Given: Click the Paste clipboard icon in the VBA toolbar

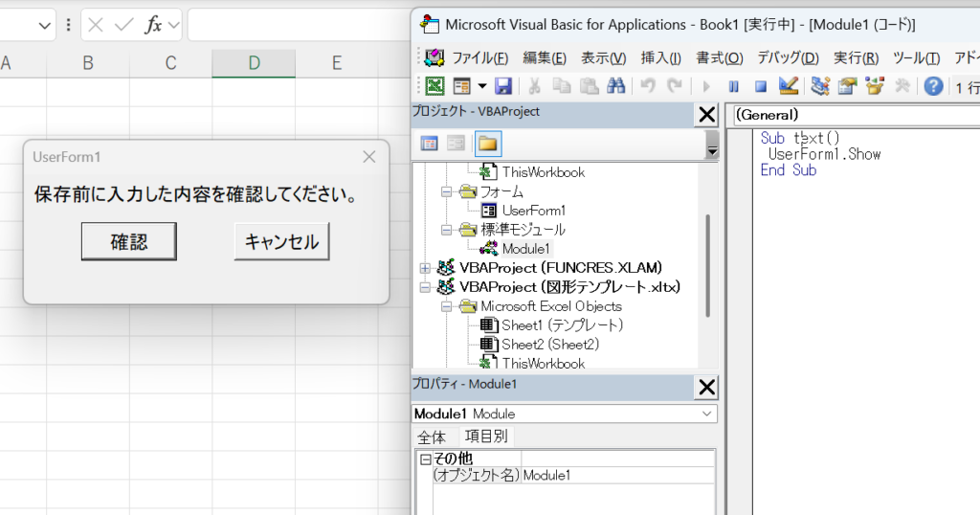Looking at the screenshot, I should (590, 85).
